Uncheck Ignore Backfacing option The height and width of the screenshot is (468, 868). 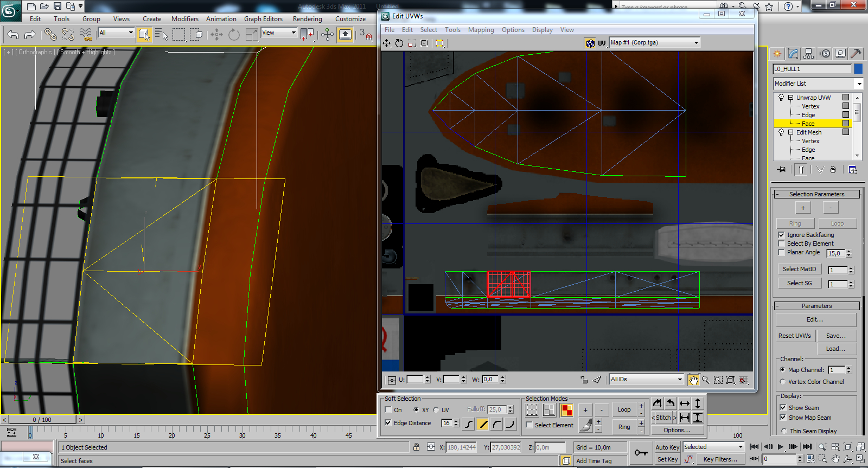click(x=782, y=235)
